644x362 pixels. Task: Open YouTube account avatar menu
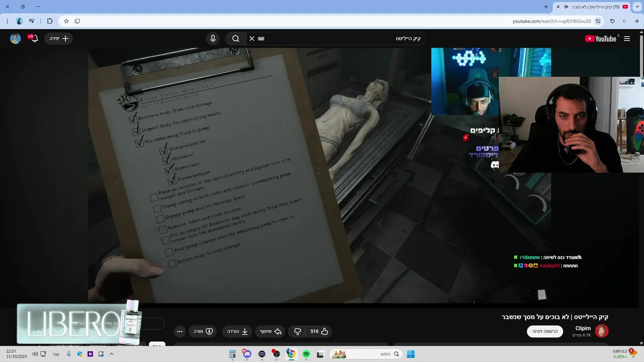click(x=16, y=39)
